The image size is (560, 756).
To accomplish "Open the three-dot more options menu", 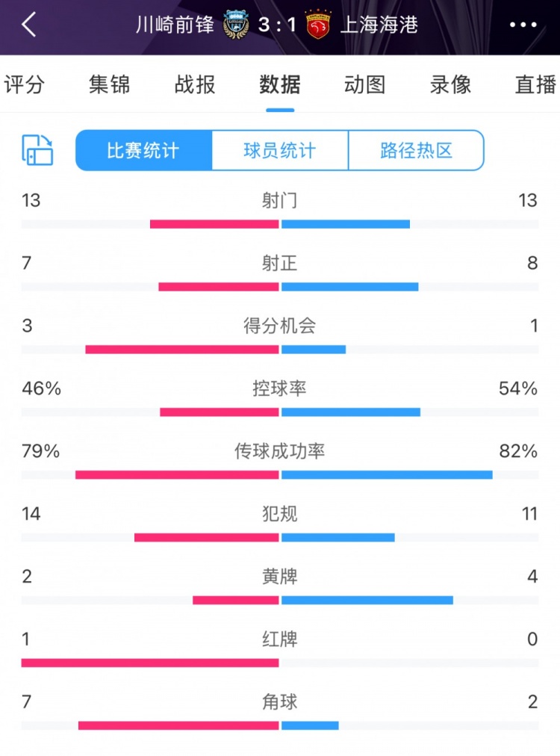I will (523, 25).
